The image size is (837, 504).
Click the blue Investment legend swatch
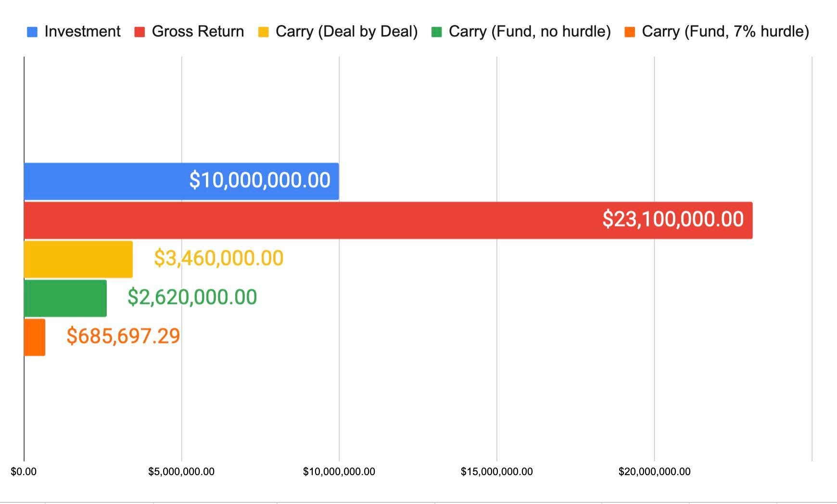pyautogui.click(x=32, y=32)
